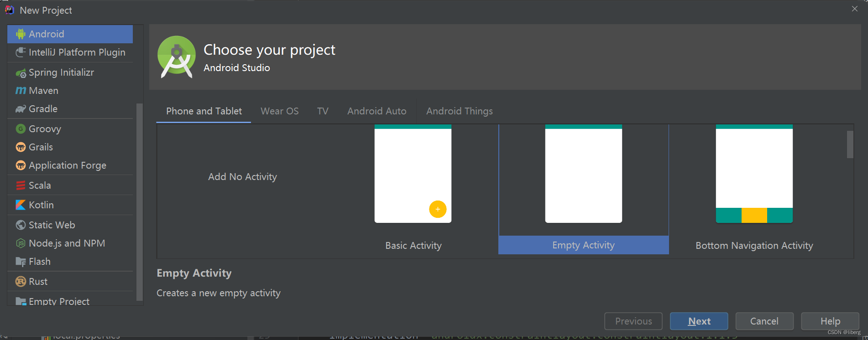
Task: Click the Android robot icon in sidebar
Action: tap(21, 34)
